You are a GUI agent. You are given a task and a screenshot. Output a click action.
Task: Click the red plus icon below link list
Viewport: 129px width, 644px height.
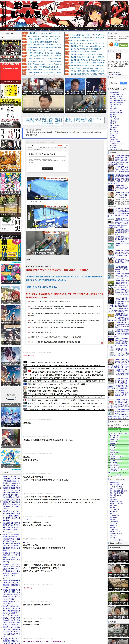pyautogui.click(x=102, y=343)
